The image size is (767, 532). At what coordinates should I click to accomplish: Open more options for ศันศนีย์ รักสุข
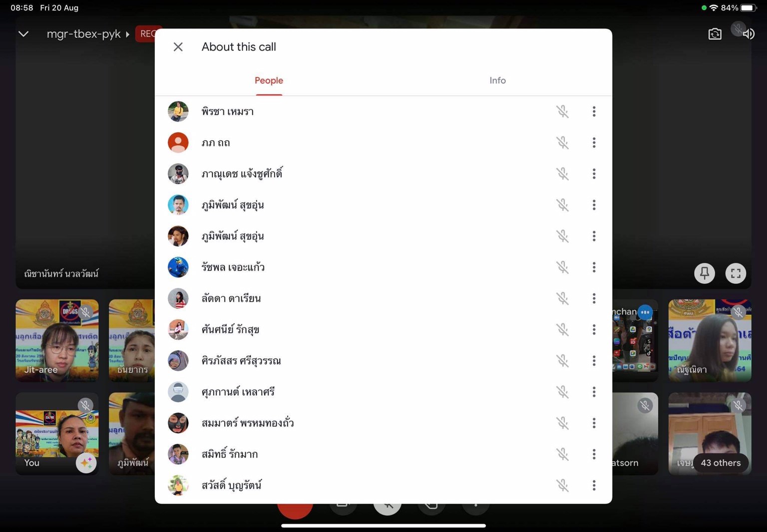[594, 329]
